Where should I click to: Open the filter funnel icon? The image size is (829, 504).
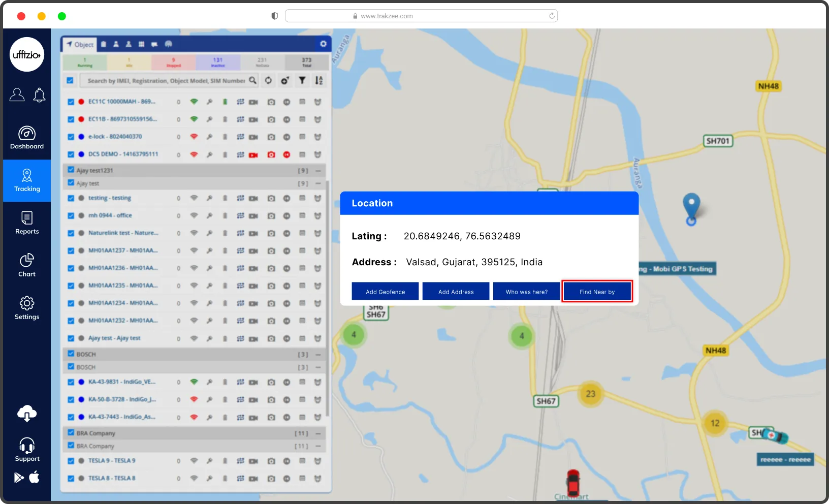tap(302, 80)
